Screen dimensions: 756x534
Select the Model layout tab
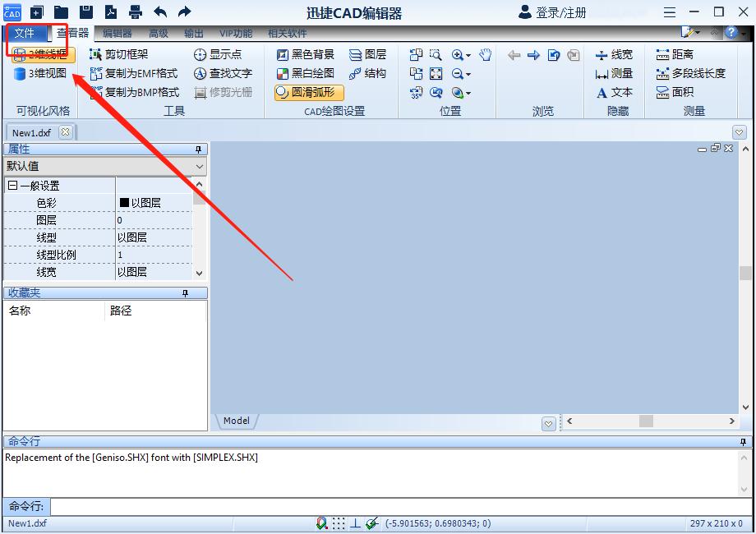237,421
